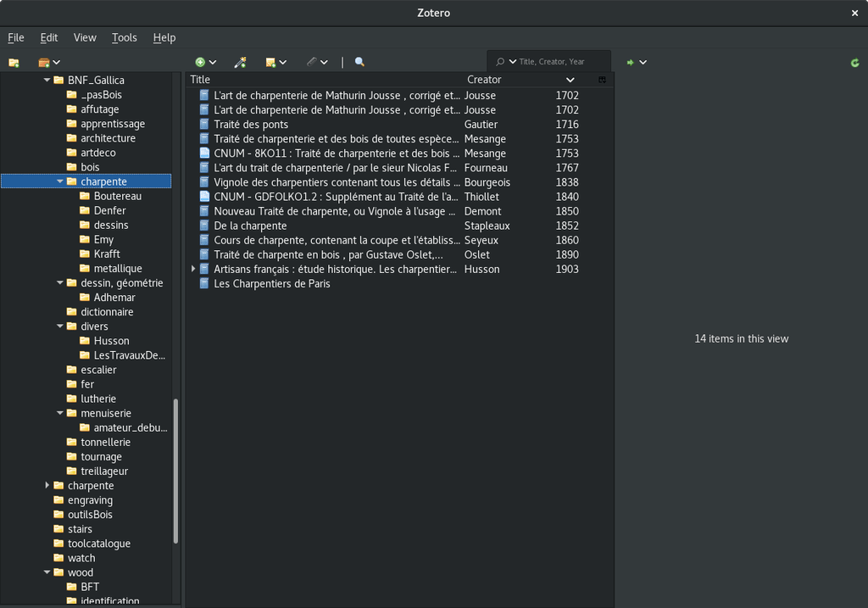Click document icon of CNUM - 8KO11 item
Image resolution: width=868 pixels, height=608 pixels.
coord(204,153)
